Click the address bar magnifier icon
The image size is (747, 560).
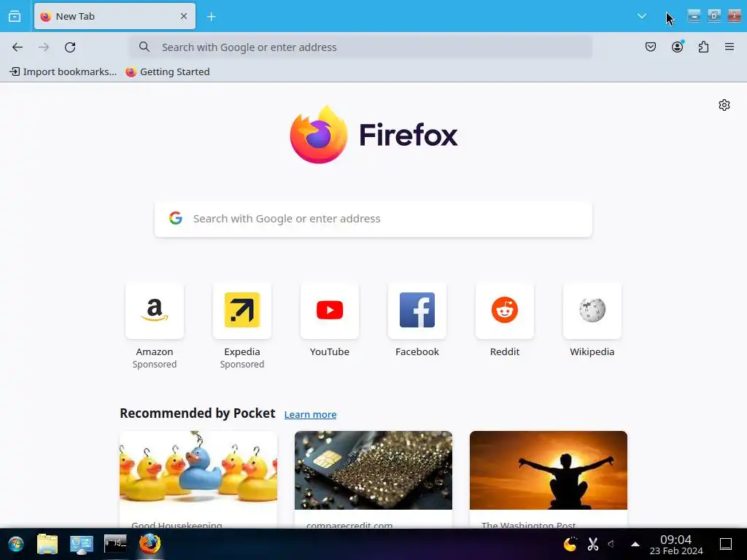click(x=144, y=47)
